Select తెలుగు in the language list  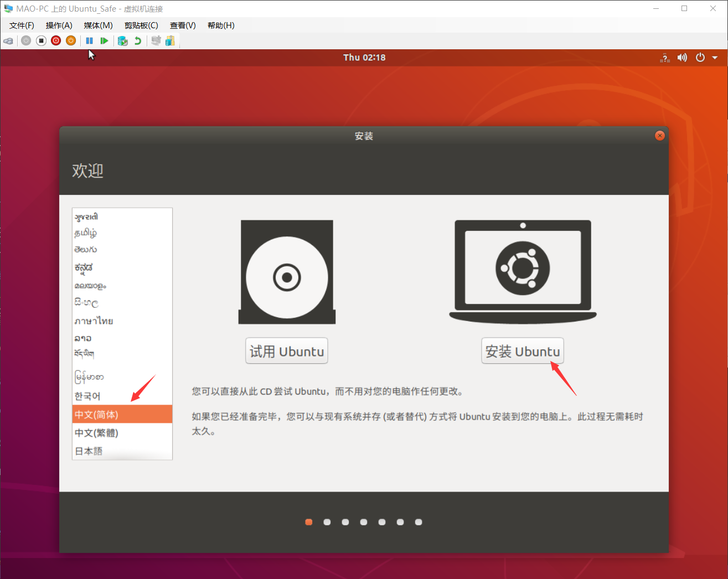point(122,250)
